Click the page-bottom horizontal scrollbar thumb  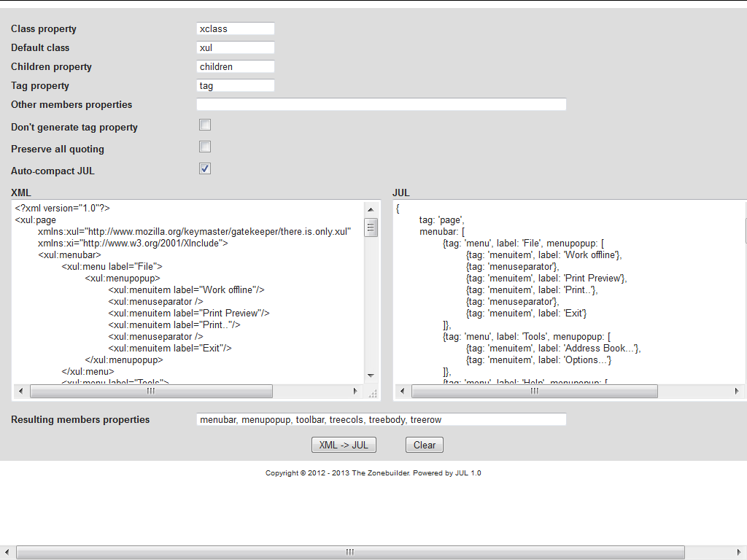pyautogui.click(x=349, y=552)
